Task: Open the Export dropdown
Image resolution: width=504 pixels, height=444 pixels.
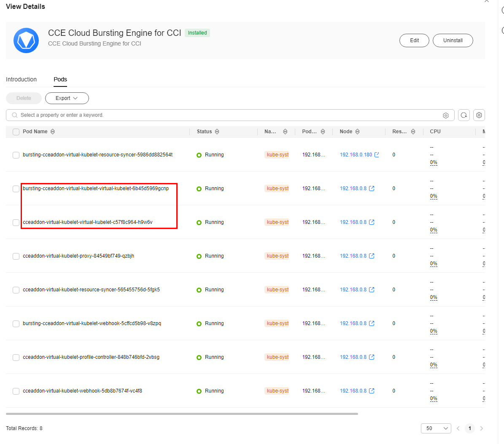Action: click(x=67, y=98)
